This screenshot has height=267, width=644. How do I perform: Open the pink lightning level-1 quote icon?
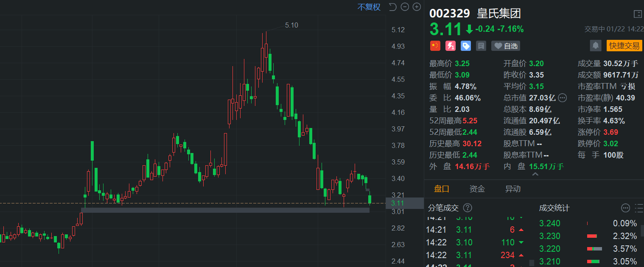click(450, 45)
